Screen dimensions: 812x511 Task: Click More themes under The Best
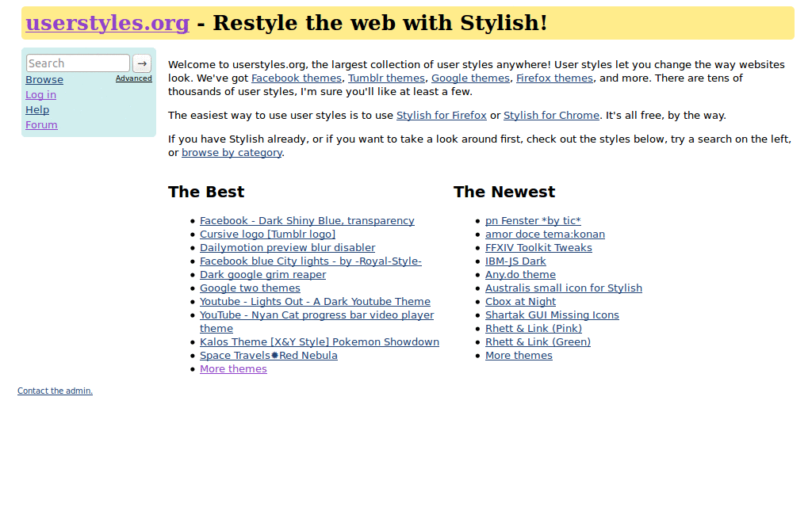[x=234, y=368]
